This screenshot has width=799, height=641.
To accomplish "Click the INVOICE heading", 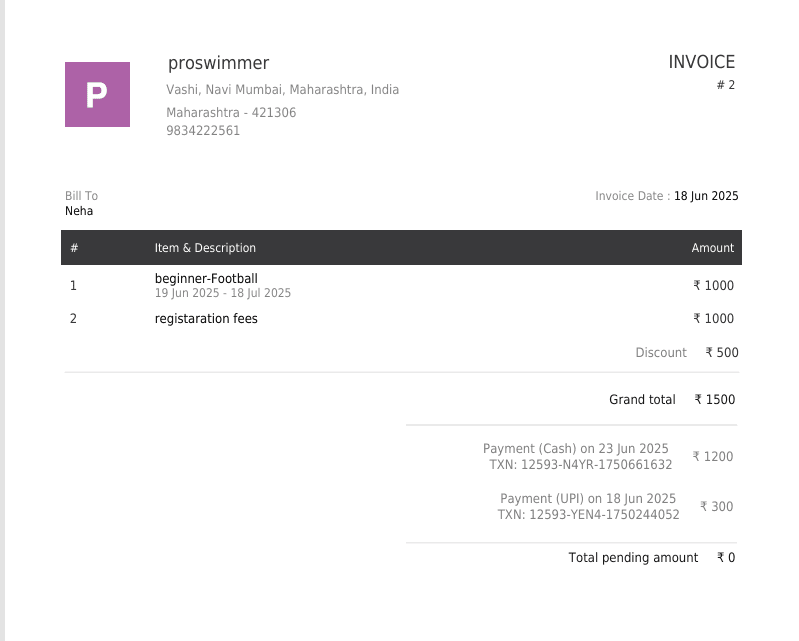I will pos(701,62).
